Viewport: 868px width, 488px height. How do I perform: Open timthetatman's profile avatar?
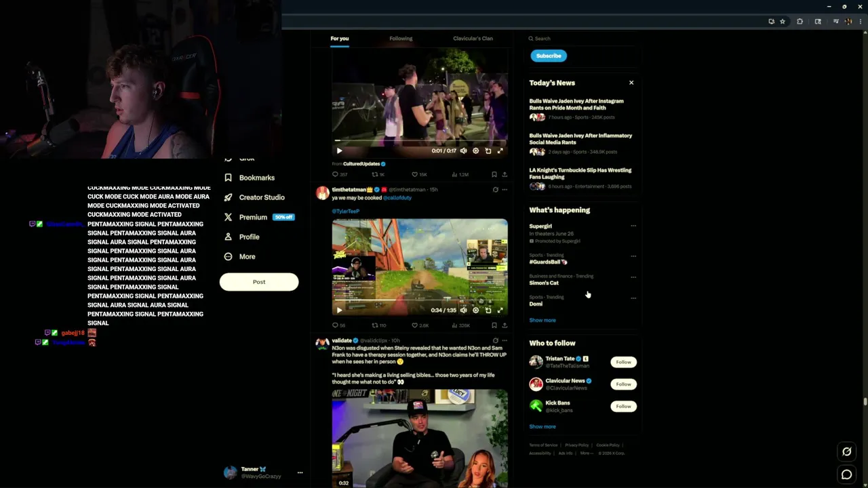tap(322, 193)
